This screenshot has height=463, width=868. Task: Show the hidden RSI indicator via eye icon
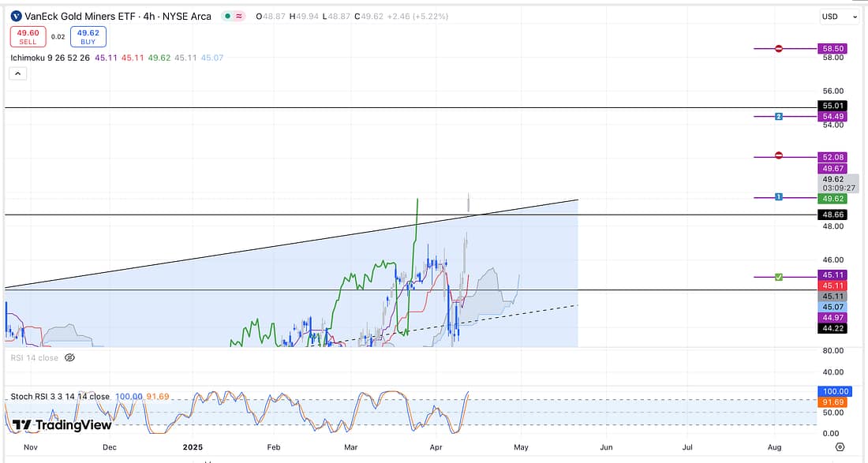pyautogui.click(x=69, y=357)
